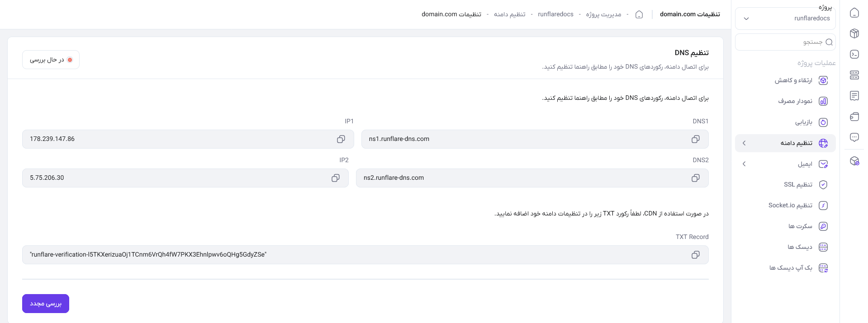This screenshot has width=868, height=323.
Task: Click the home icon in breadcrumb
Action: 639,14
